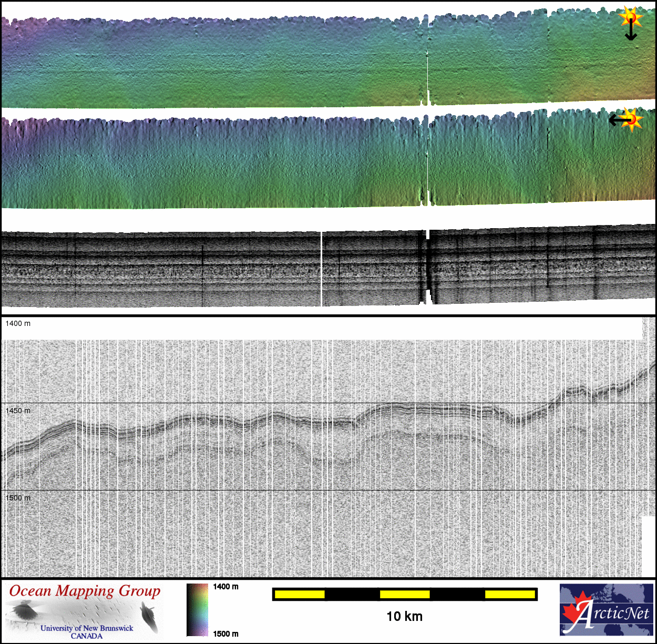Click the ArcticNet logo
The height and width of the screenshot is (644, 657).
tap(606, 609)
